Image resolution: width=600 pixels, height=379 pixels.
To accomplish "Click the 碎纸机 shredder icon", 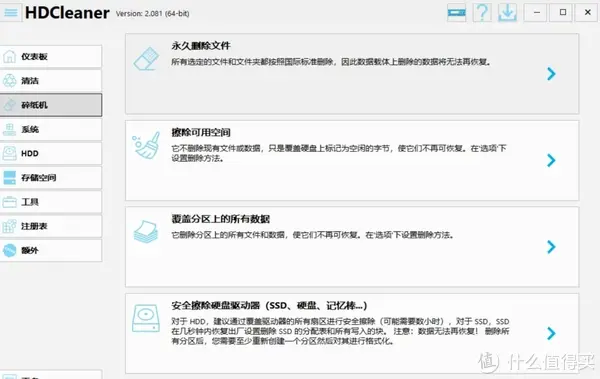I will [10, 105].
